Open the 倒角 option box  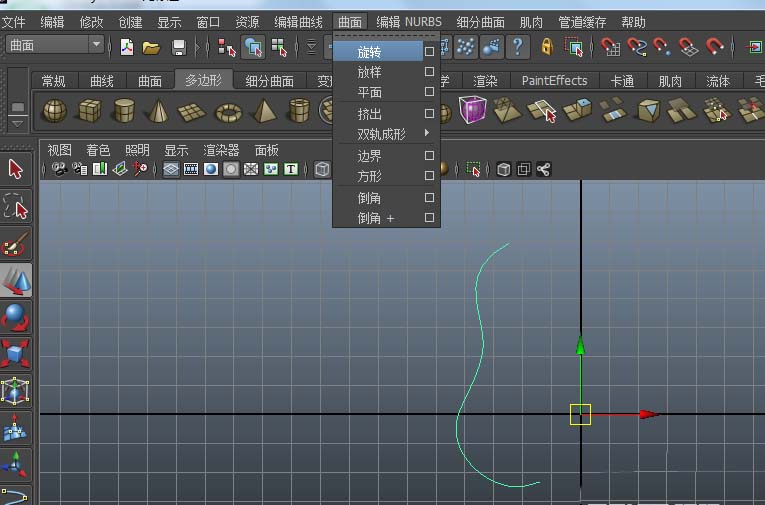(429, 198)
